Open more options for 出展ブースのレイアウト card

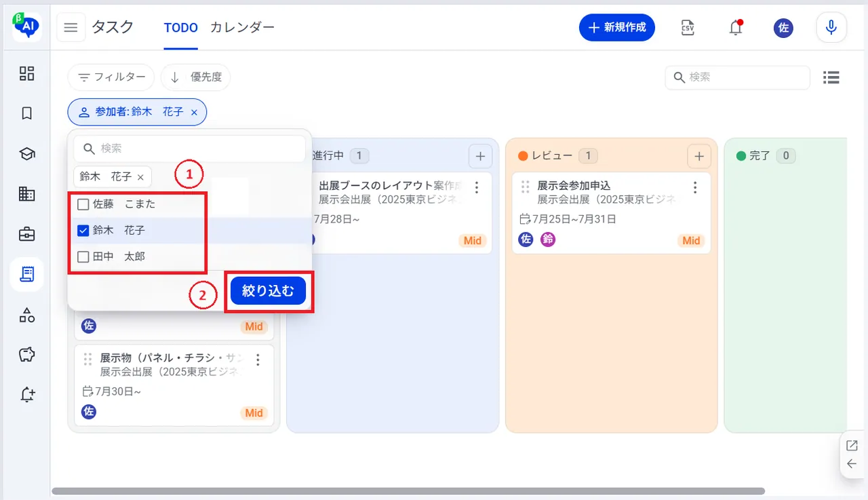tap(477, 187)
